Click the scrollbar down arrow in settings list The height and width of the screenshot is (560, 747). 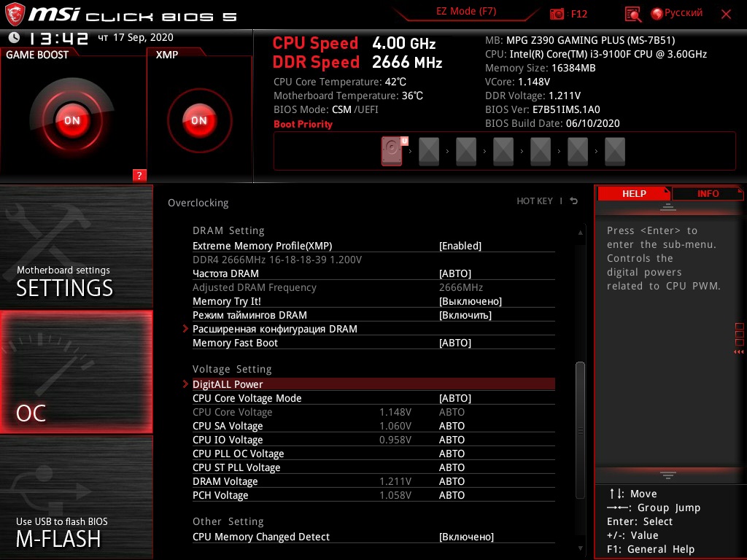coord(580,548)
